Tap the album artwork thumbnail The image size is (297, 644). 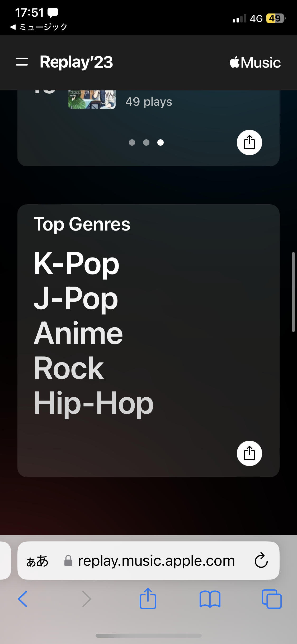coord(92,100)
